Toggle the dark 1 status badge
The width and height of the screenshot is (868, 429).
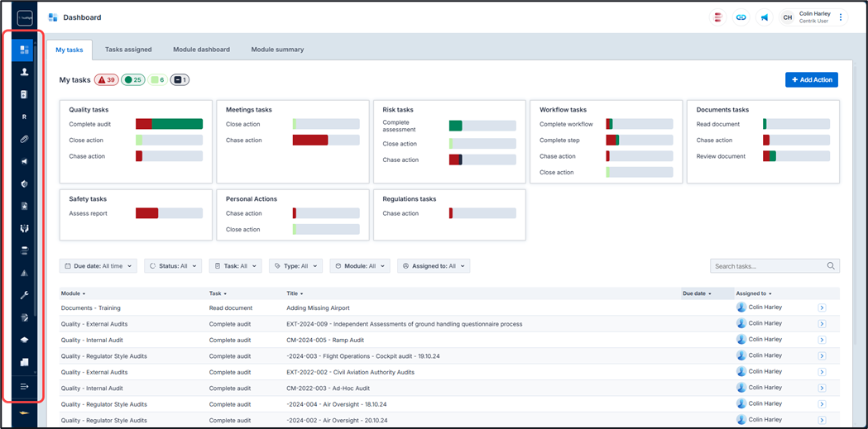coord(180,80)
